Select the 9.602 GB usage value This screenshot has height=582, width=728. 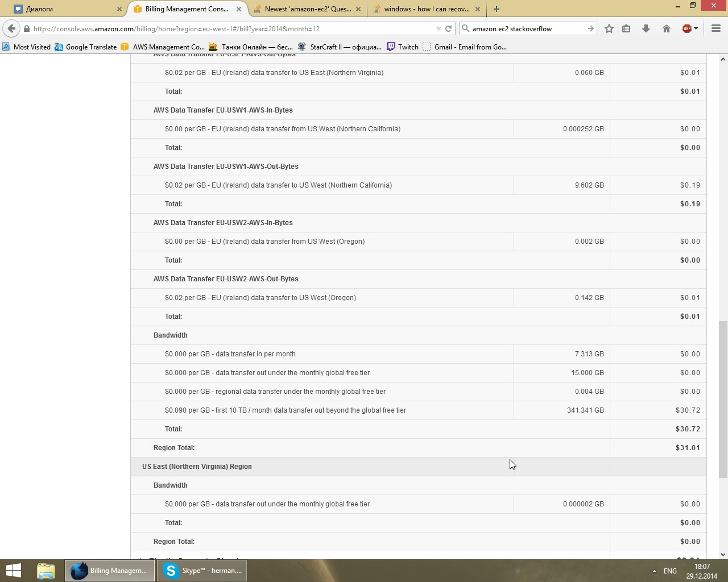[589, 185]
